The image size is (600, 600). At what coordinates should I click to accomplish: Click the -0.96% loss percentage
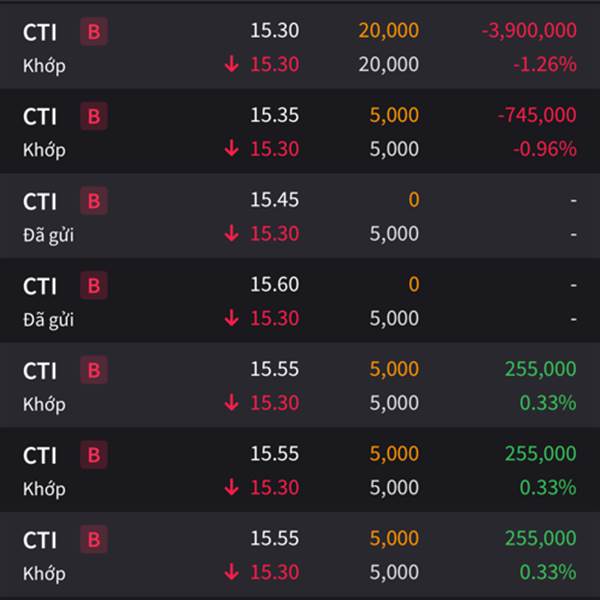click(545, 149)
